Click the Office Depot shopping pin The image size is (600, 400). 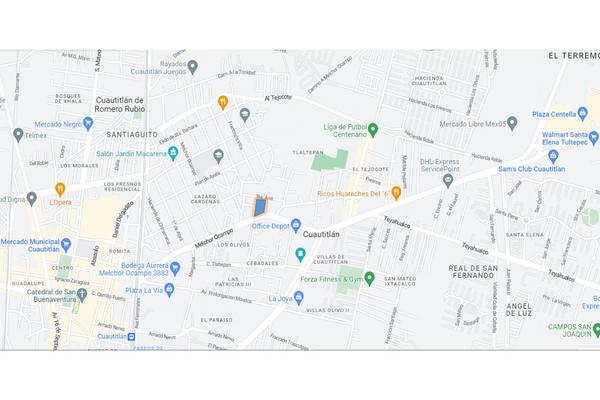click(295, 225)
